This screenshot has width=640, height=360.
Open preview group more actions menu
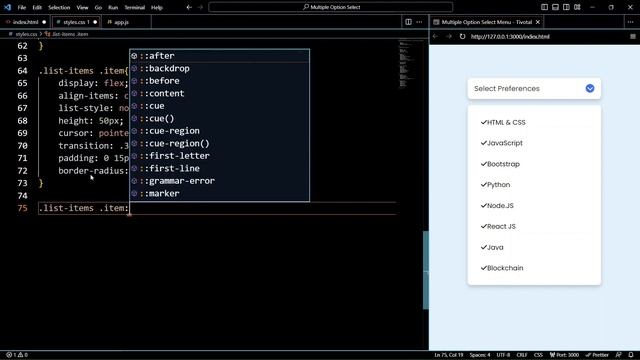[x=630, y=22]
